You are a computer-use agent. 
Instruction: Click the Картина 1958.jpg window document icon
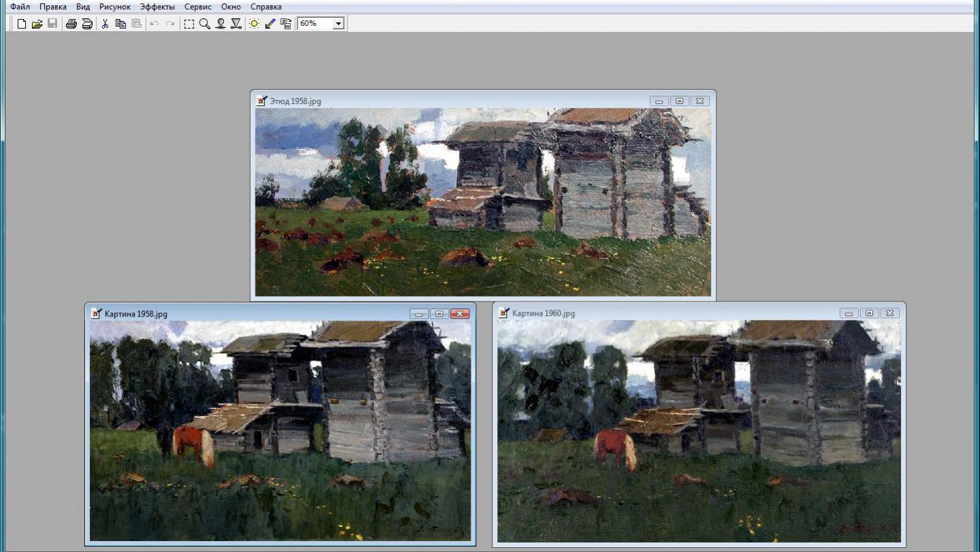[96, 314]
